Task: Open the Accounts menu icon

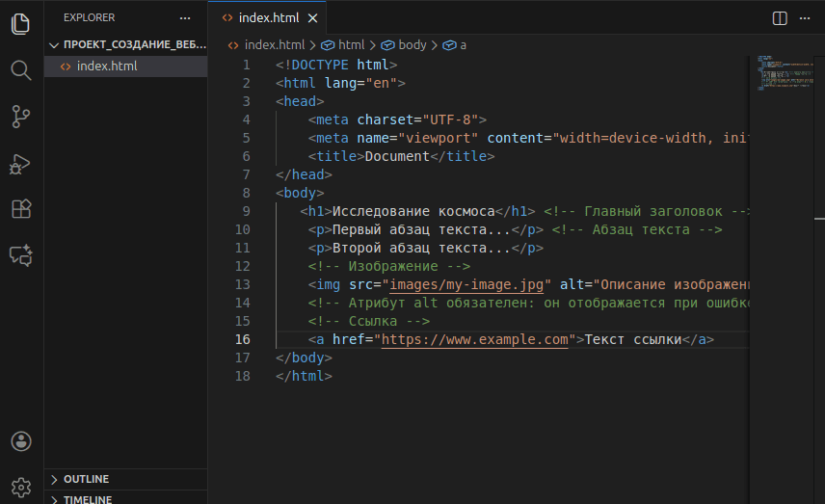Action: pyautogui.click(x=21, y=441)
